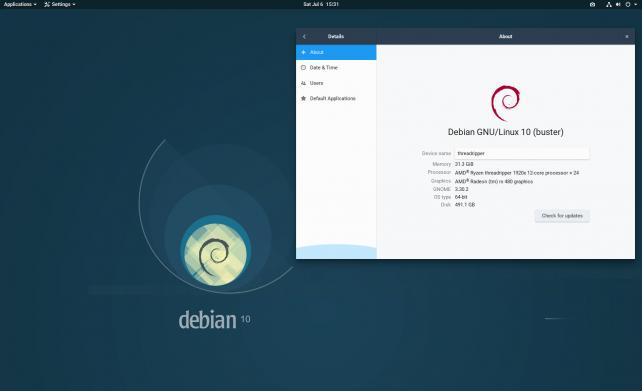Click the memory value '31.3 GiB'
642x391 pixels.
coord(464,164)
